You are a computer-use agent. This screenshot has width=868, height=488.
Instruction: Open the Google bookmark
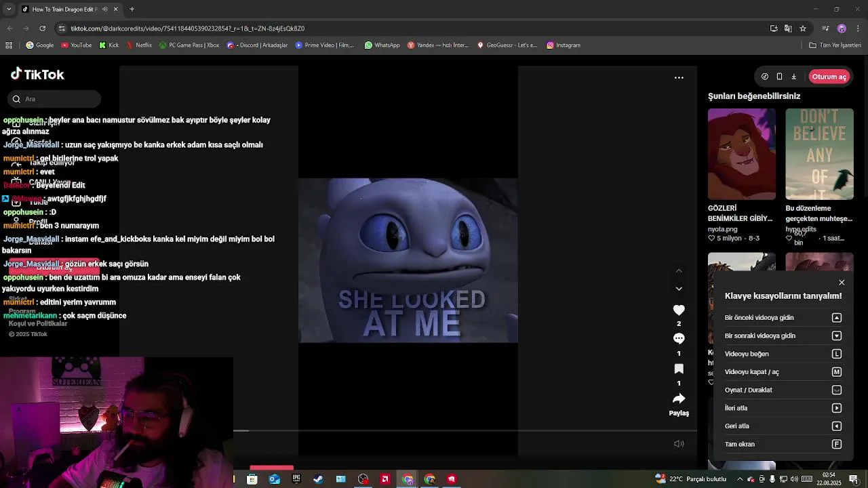[40, 45]
